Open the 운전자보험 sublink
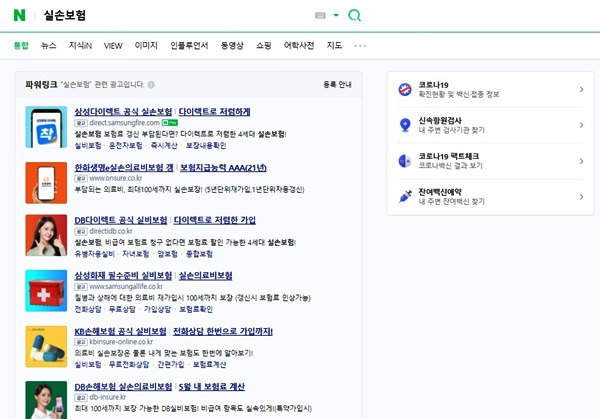 tap(126, 145)
